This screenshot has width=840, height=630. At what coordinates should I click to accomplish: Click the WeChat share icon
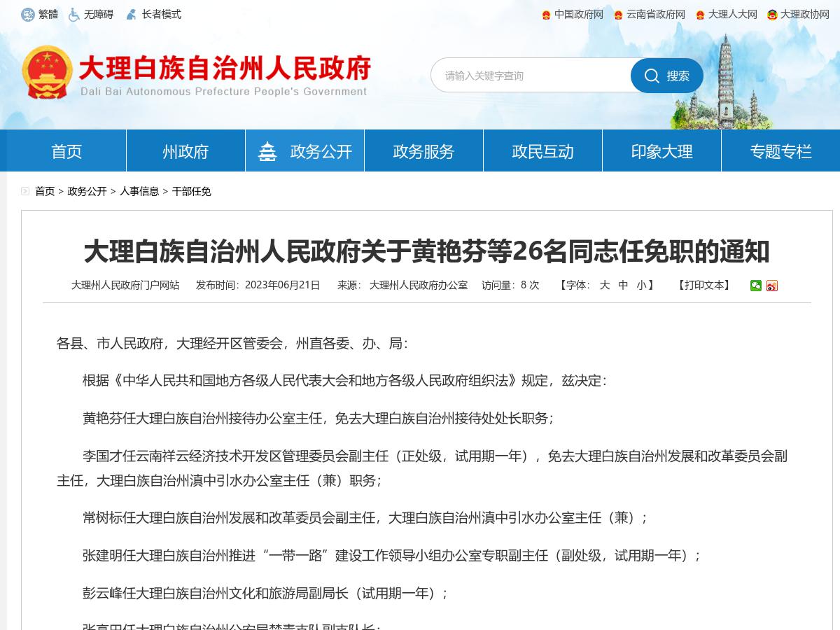coord(756,286)
